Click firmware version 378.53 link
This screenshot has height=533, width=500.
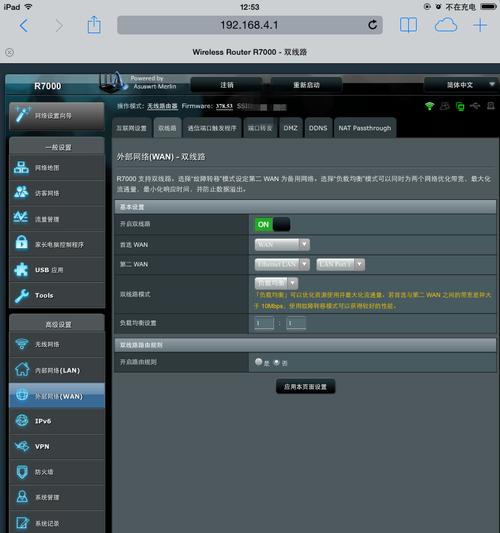click(x=224, y=106)
